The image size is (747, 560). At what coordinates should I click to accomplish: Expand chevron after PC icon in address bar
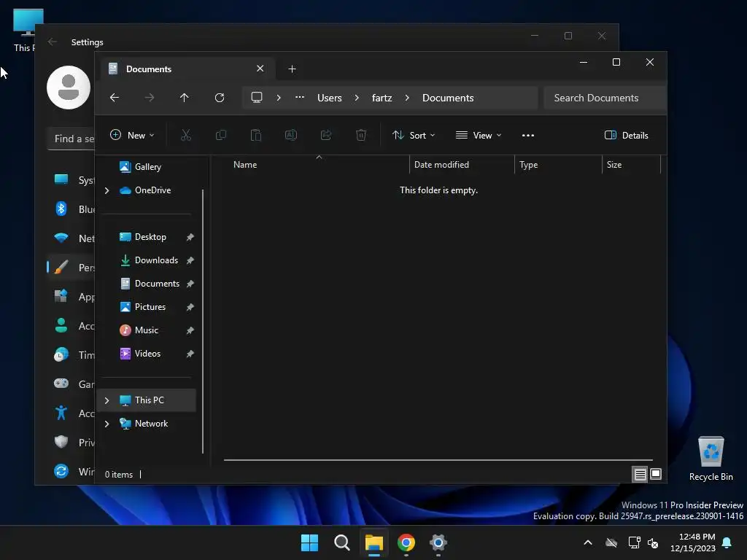pyautogui.click(x=279, y=98)
